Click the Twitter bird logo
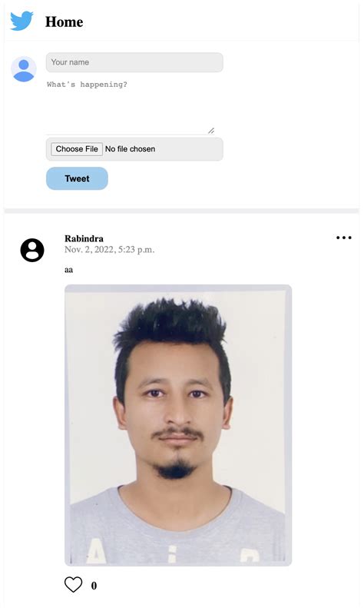Viewport: 364px width, 608px height. pos(22,21)
